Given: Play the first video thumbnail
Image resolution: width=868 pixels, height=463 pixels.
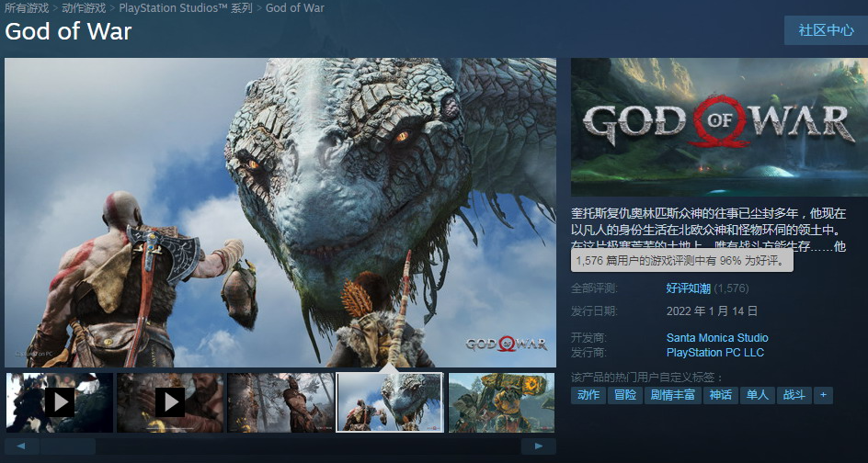Looking at the screenshot, I should click(59, 402).
